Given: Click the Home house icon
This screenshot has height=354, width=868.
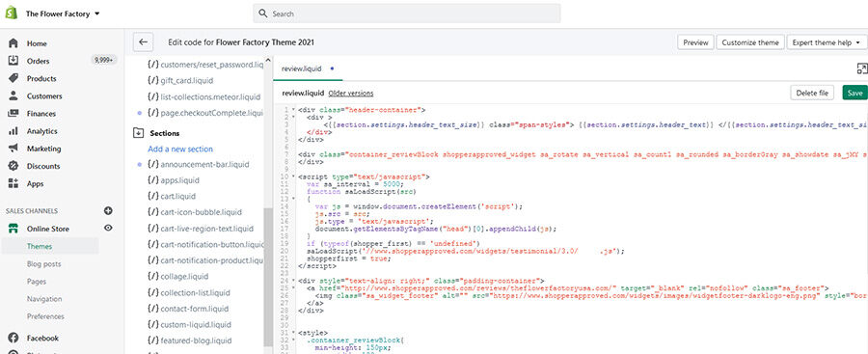Looking at the screenshot, I should click(14, 43).
